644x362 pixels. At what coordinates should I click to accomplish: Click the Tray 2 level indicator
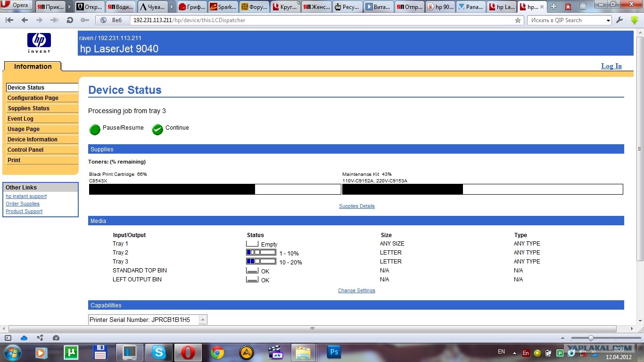261,252
